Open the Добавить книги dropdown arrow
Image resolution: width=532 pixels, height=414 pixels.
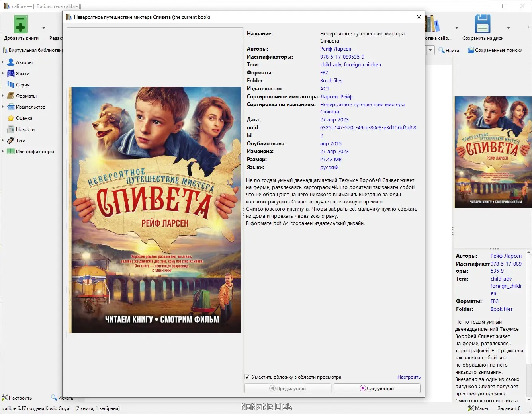tap(44, 28)
